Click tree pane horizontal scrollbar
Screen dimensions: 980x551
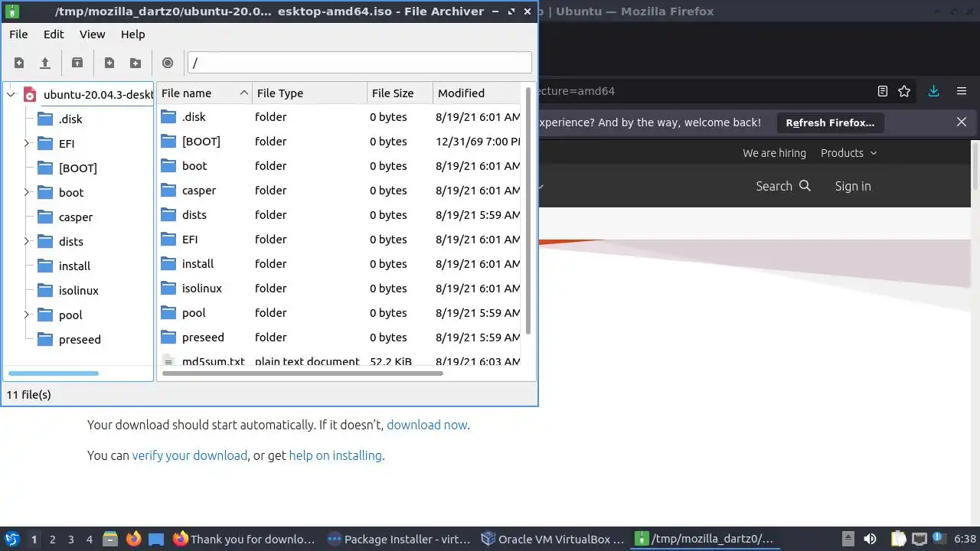[x=54, y=373]
